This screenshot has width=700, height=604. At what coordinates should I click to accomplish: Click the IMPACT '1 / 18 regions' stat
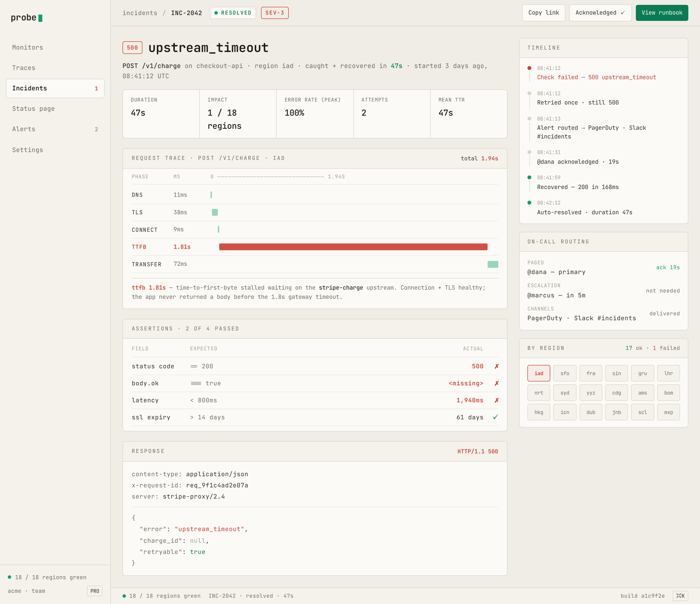[238, 114]
